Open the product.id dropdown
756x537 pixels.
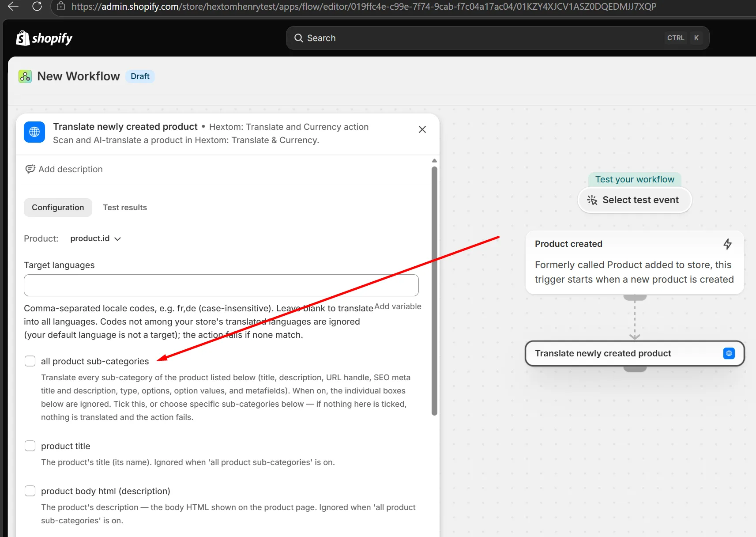coord(95,238)
